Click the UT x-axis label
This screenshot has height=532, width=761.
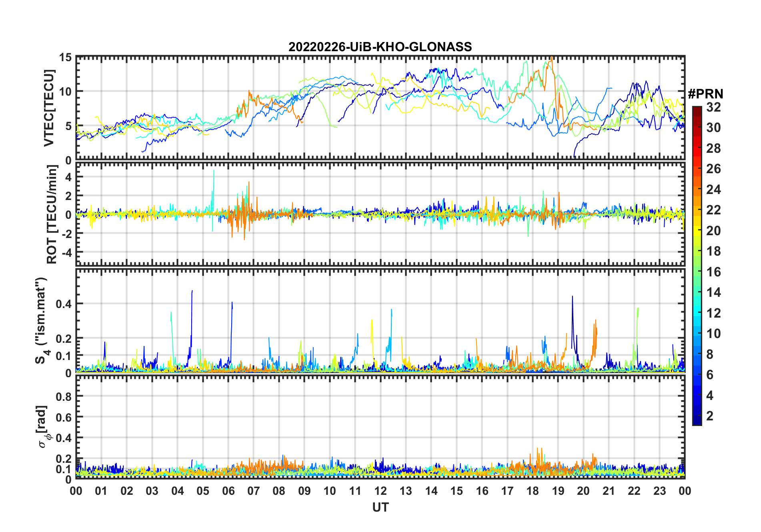[380, 508]
